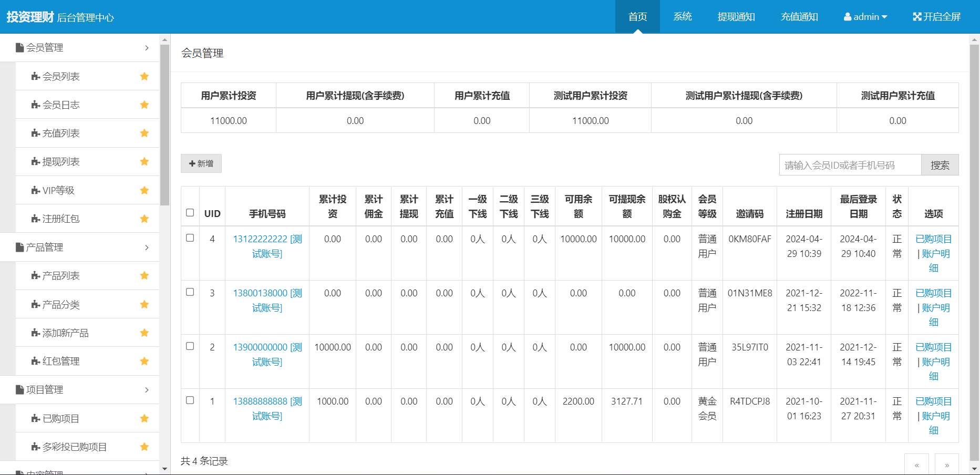Click the 新增 button

pos(201,163)
